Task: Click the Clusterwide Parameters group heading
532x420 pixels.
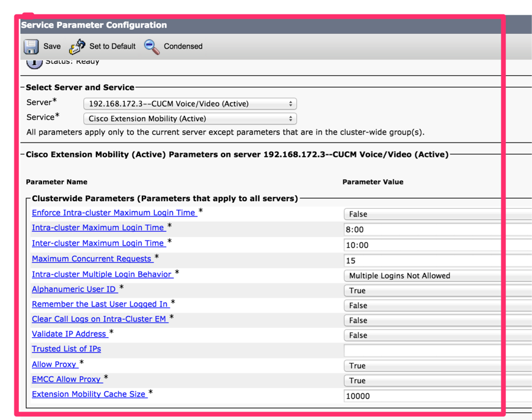Action: click(x=165, y=199)
